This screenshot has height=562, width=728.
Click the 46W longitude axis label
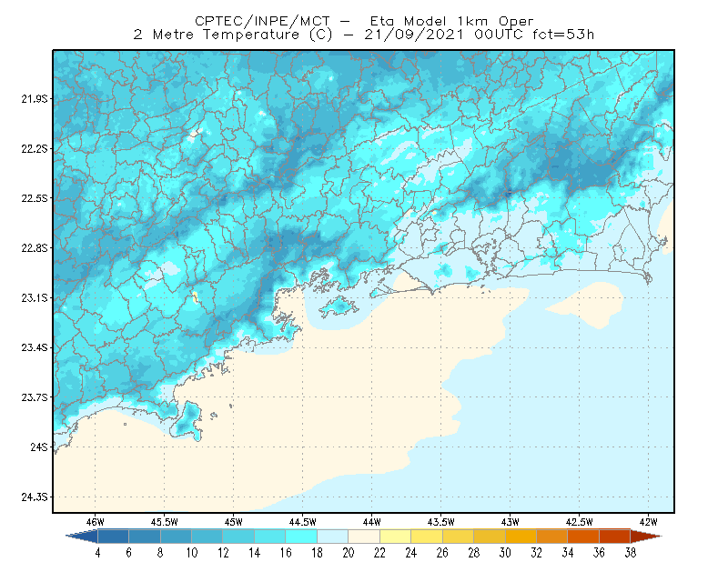click(96, 522)
